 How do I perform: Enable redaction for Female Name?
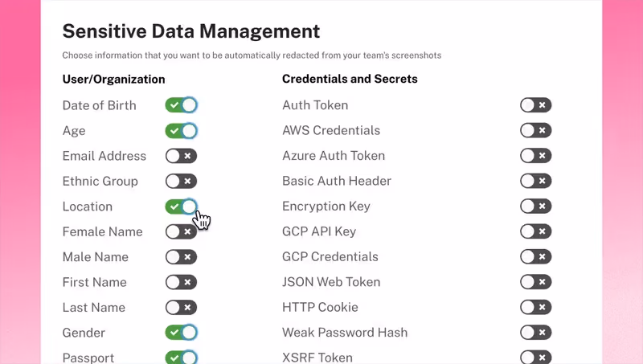click(x=182, y=231)
